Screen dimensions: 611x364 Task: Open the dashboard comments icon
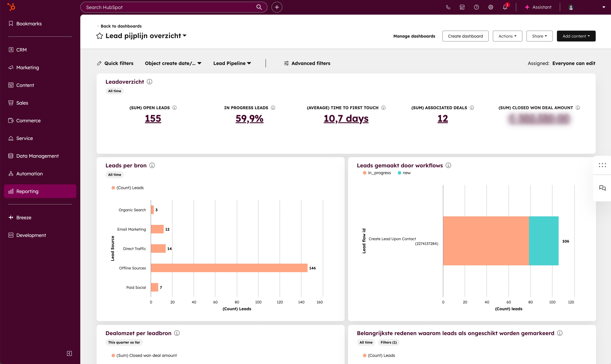coord(602,188)
